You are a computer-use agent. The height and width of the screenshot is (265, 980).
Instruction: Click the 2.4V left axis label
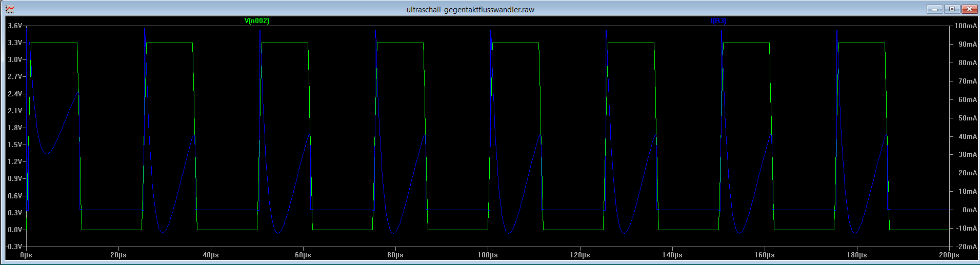15,94
